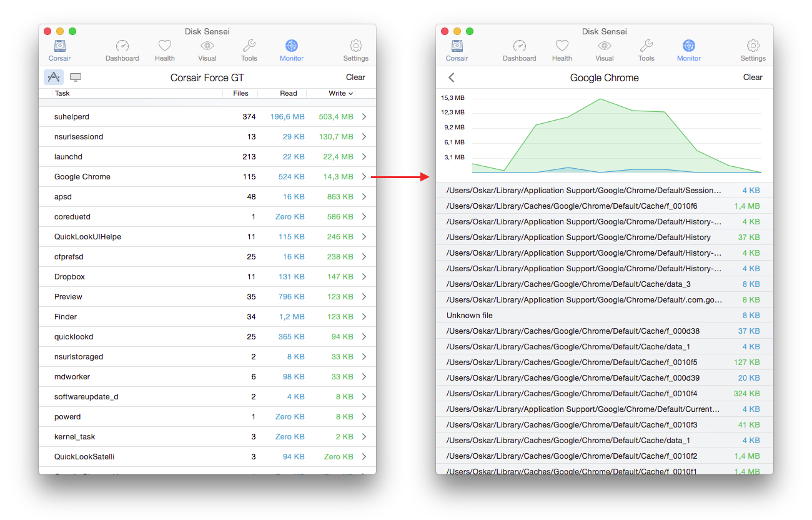Image resolution: width=812 pixels, height=520 pixels.
Task: Select the mdworker task name
Action: (x=72, y=377)
